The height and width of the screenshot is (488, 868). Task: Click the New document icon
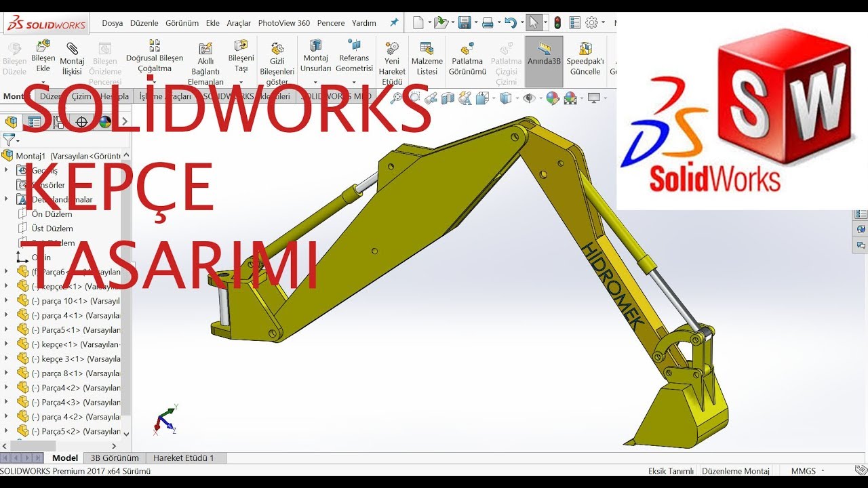coord(418,23)
